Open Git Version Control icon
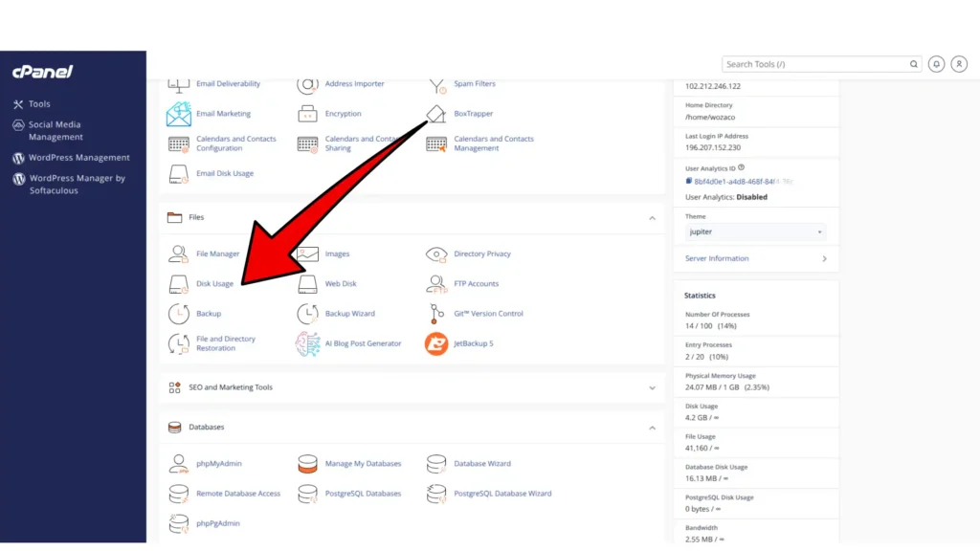 435,314
